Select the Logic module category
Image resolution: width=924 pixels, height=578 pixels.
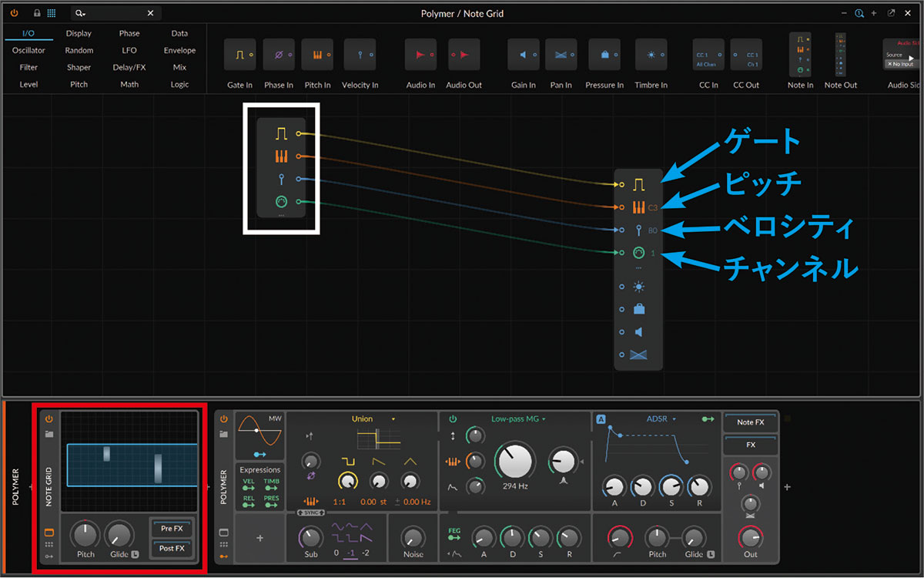[x=179, y=84]
